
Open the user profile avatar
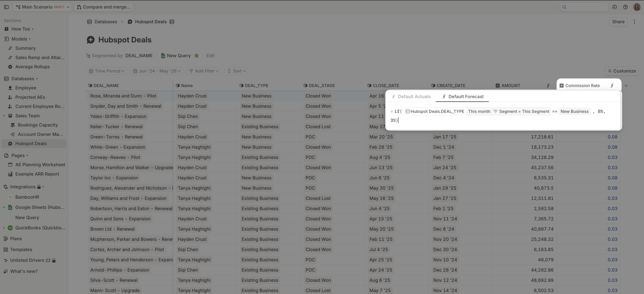637,7
